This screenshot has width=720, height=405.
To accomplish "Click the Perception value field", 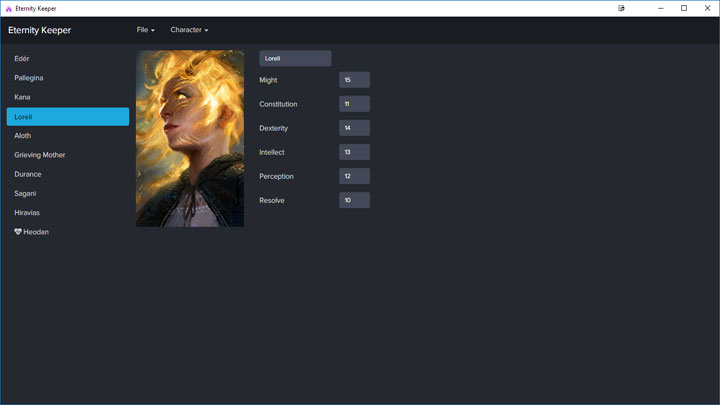I will click(354, 176).
